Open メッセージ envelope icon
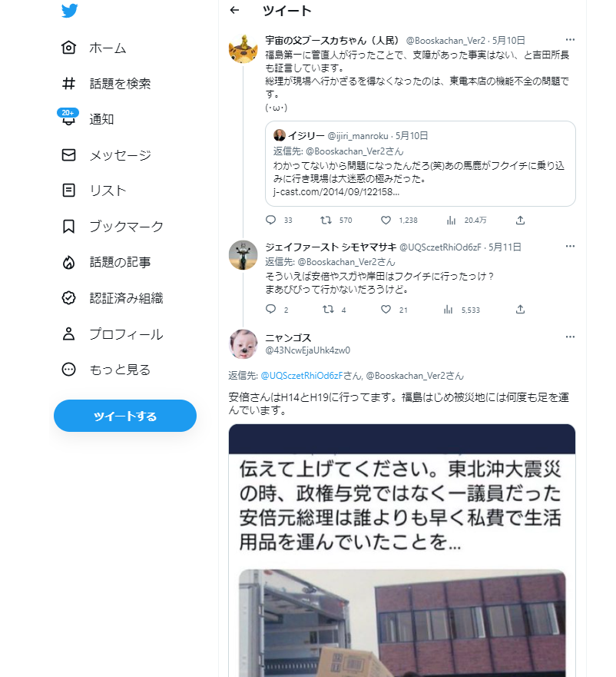This screenshot has width=616, height=677. pyautogui.click(x=68, y=155)
